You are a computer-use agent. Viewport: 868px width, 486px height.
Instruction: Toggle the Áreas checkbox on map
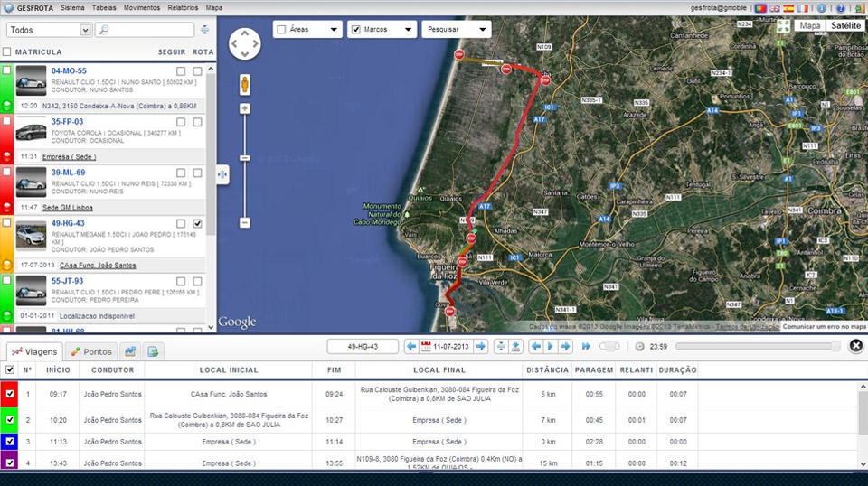click(x=281, y=29)
